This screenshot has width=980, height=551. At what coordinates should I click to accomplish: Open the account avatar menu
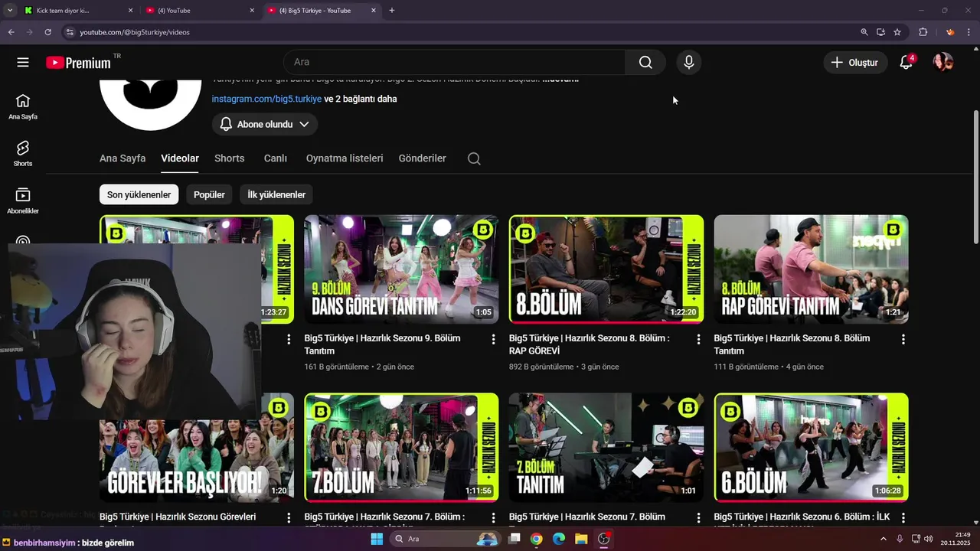click(942, 63)
